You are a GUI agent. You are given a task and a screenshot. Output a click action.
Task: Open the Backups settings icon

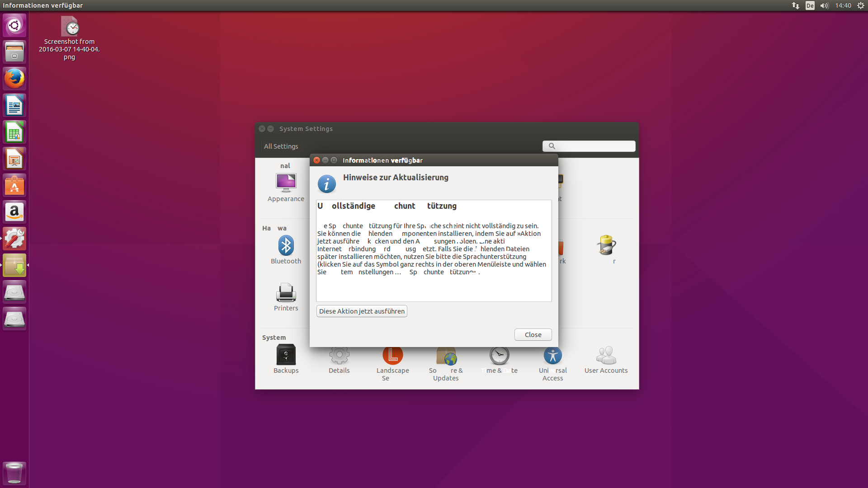(x=286, y=356)
